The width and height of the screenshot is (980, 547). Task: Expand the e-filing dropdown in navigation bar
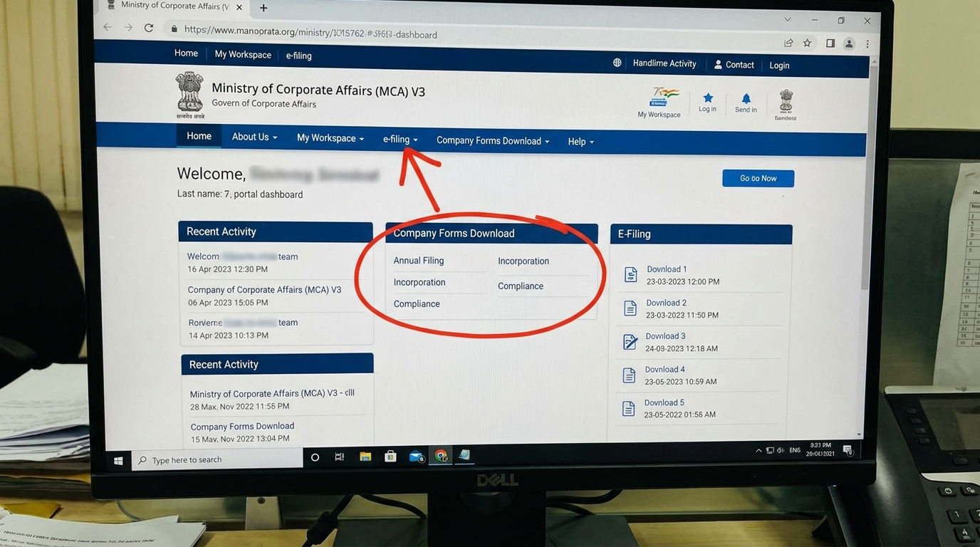(x=400, y=140)
